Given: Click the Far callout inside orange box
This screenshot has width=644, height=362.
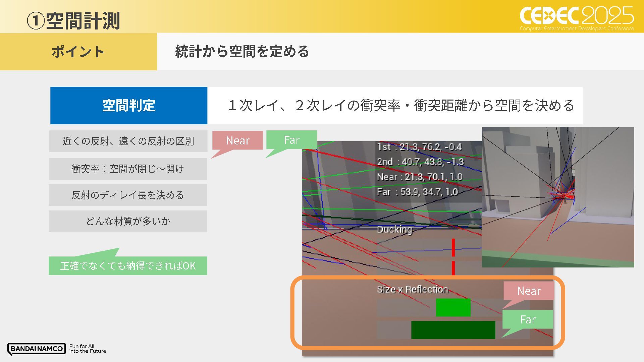Looking at the screenshot, I should 528,319.
